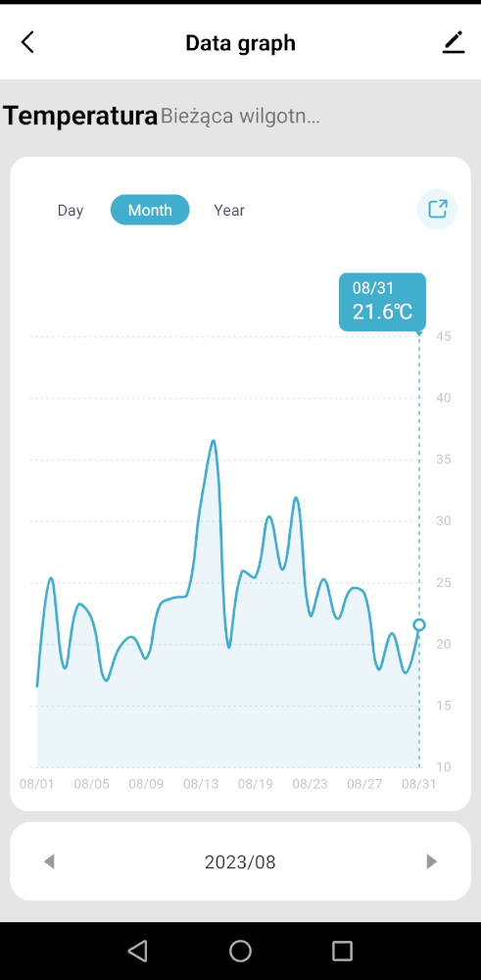Select the Month view pill
Image resolution: width=481 pixels, height=980 pixels.
coord(150,210)
